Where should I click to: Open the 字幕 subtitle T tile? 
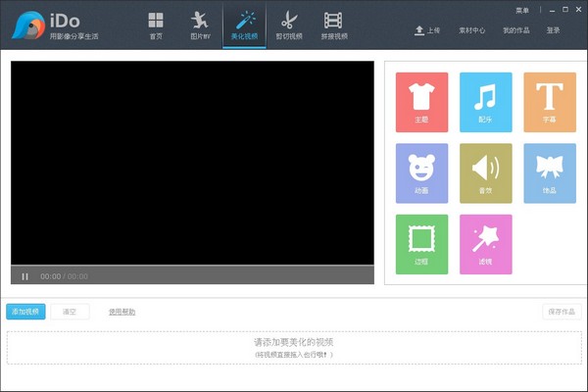pos(549,102)
